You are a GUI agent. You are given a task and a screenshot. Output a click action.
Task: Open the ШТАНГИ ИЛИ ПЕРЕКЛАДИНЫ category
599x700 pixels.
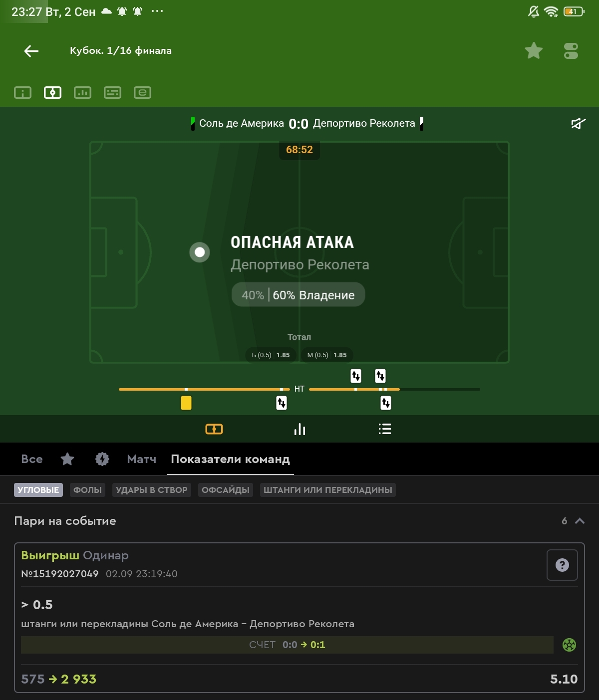tap(328, 490)
